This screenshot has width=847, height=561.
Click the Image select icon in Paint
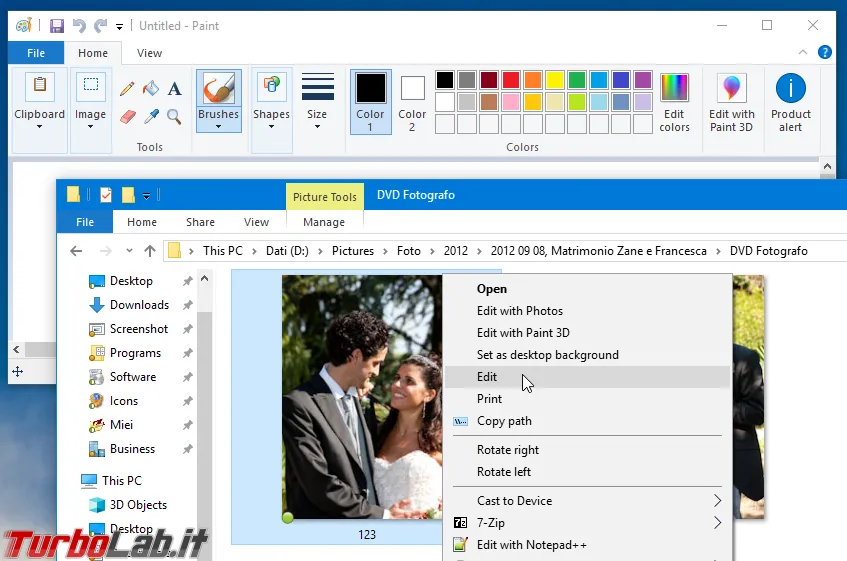(90, 86)
